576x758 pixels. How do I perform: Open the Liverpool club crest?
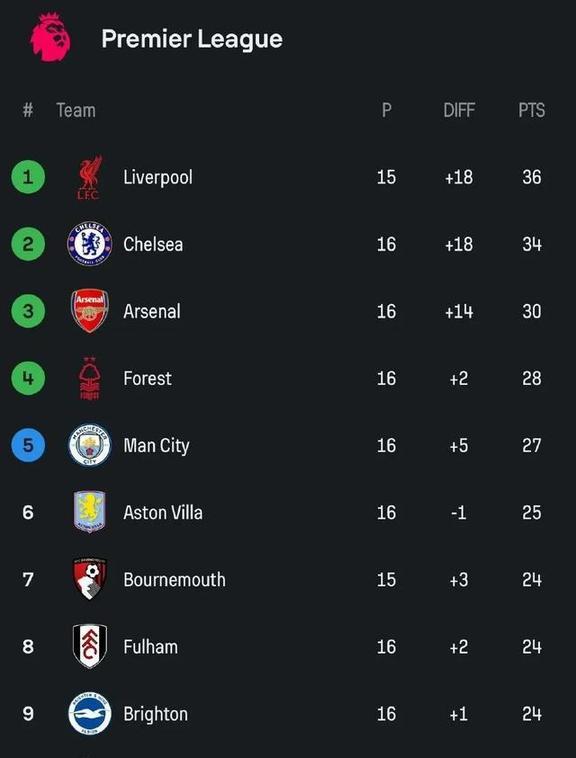click(89, 177)
